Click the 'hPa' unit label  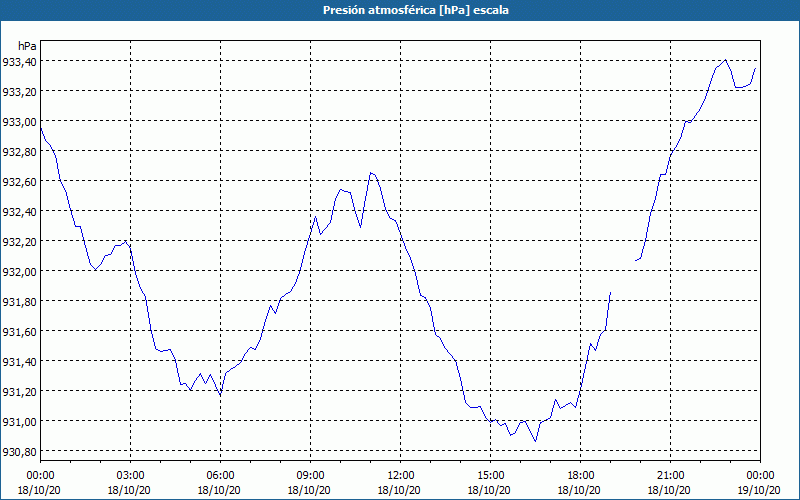pos(28,46)
